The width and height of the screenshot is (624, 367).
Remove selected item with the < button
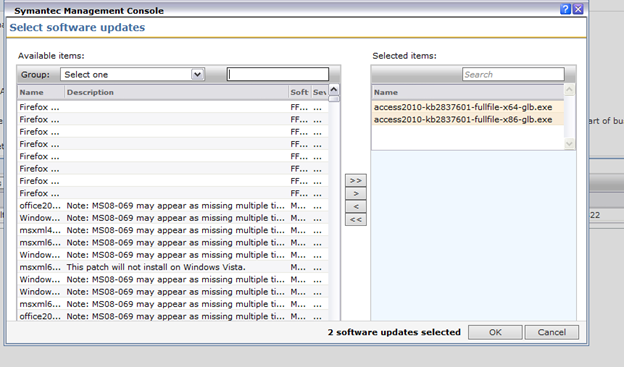click(356, 207)
